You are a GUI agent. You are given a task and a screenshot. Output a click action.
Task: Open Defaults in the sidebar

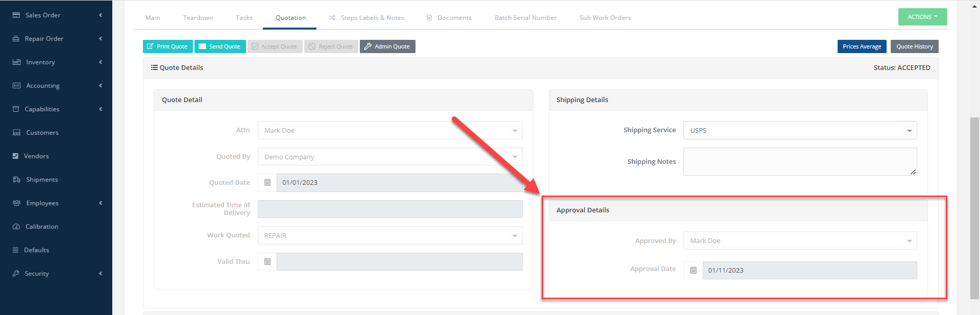pyautogui.click(x=36, y=250)
